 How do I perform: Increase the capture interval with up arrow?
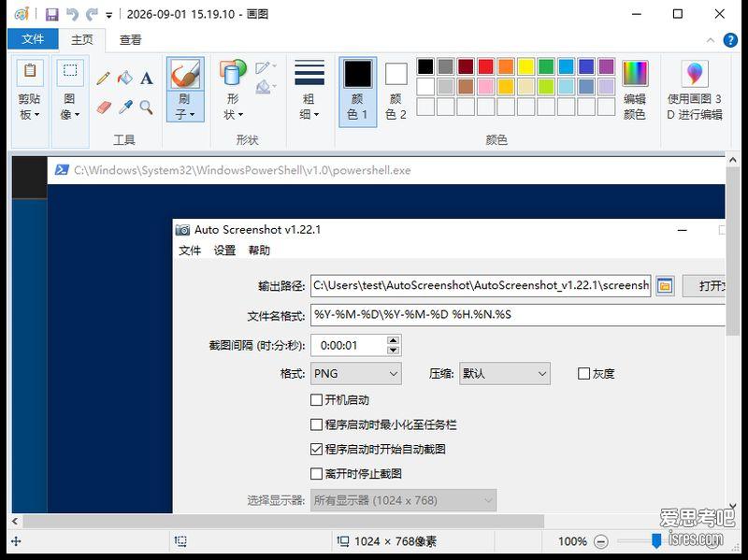tap(393, 340)
